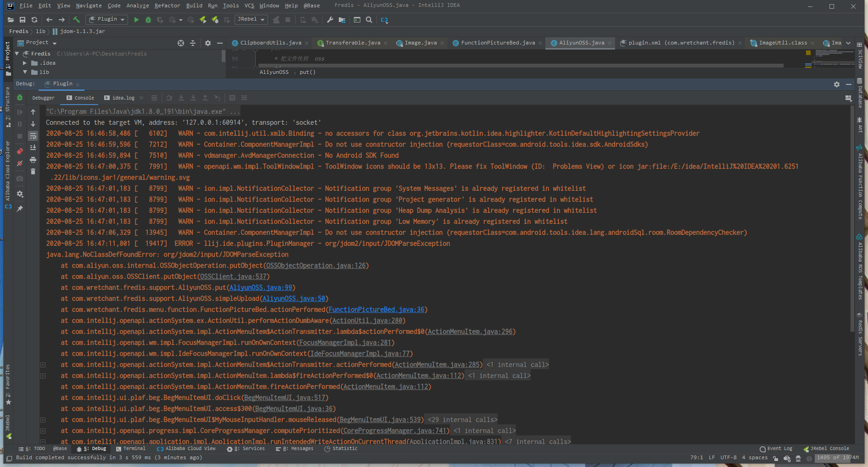Image resolution: width=868 pixels, height=467 pixels.
Task: Click the console vertical scrollbar
Action: click(851, 218)
